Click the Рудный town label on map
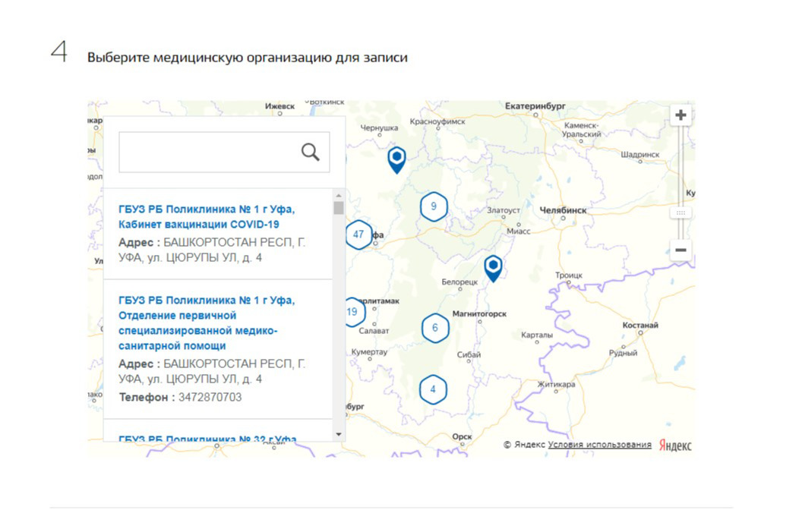 click(623, 353)
